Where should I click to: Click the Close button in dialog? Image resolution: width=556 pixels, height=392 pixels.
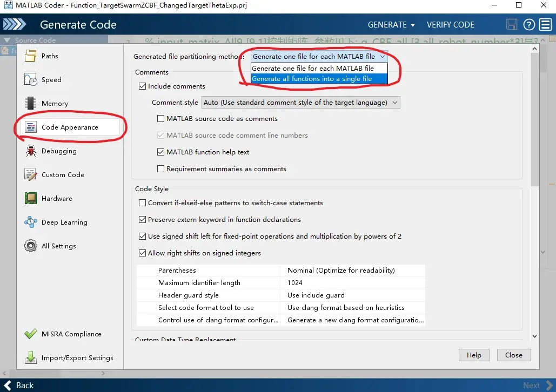513,355
